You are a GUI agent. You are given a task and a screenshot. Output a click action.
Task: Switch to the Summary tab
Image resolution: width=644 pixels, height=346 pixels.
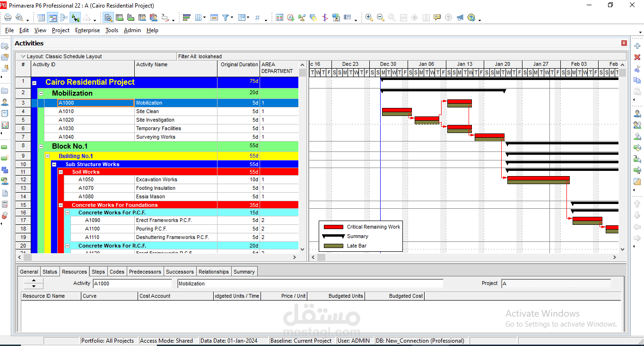point(244,272)
